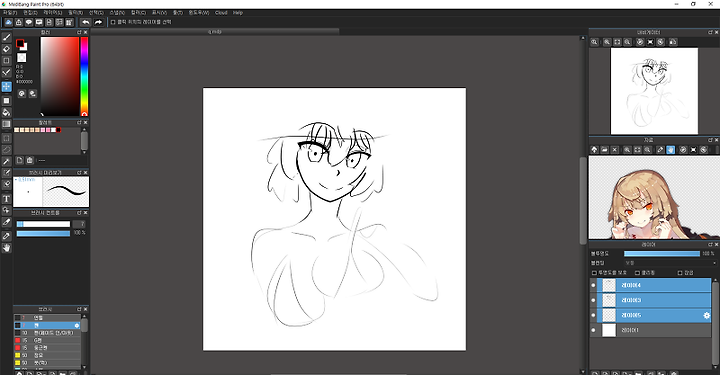Select the Fill shape tool
Image resolution: width=720 pixels, height=375 pixels.
coord(6,101)
